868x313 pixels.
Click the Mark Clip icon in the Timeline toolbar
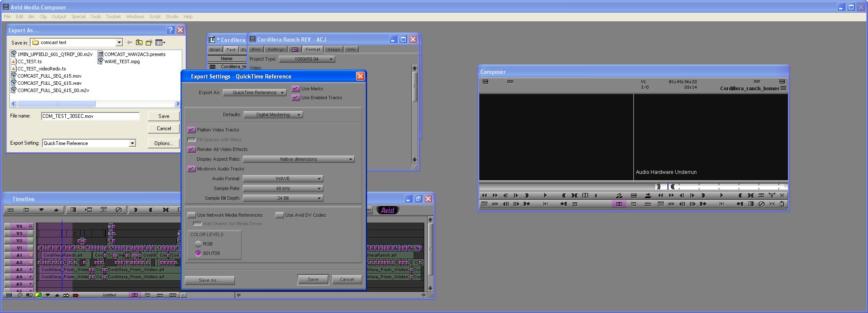(166, 210)
